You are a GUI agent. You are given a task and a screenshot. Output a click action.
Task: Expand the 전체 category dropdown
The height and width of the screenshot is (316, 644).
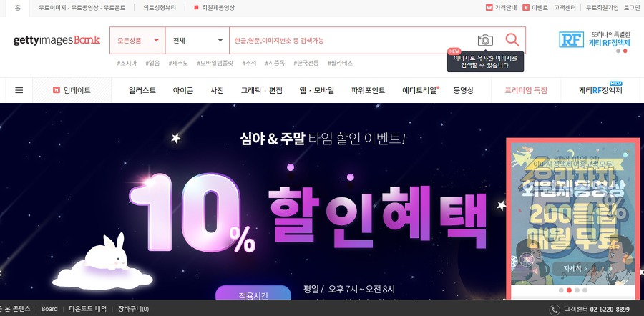click(x=197, y=40)
